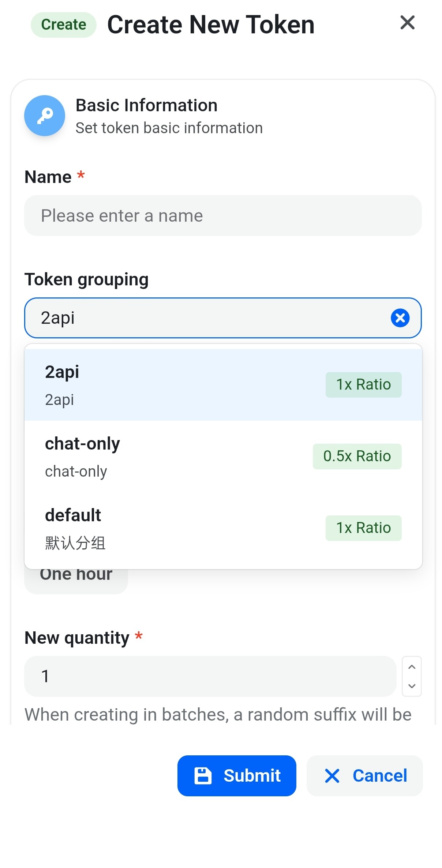Cancel the token creation

[x=365, y=775]
